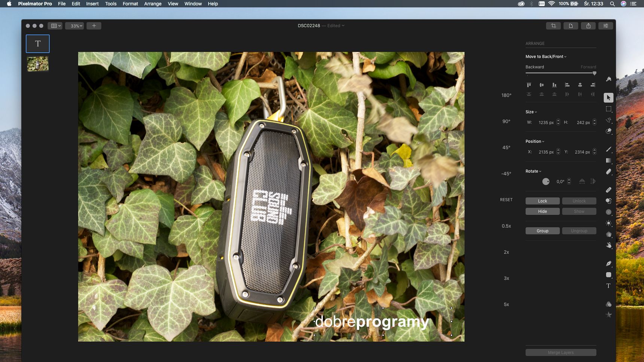Align selected layer to left edges
The height and width of the screenshot is (362, 644).
tap(567, 85)
